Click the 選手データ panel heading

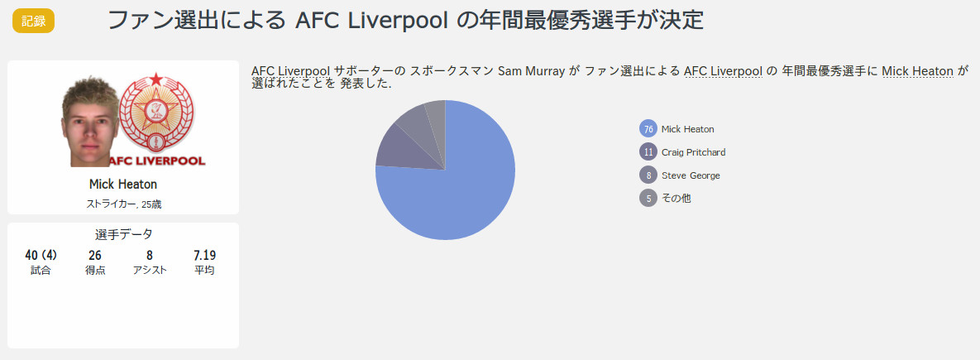(123, 234)
